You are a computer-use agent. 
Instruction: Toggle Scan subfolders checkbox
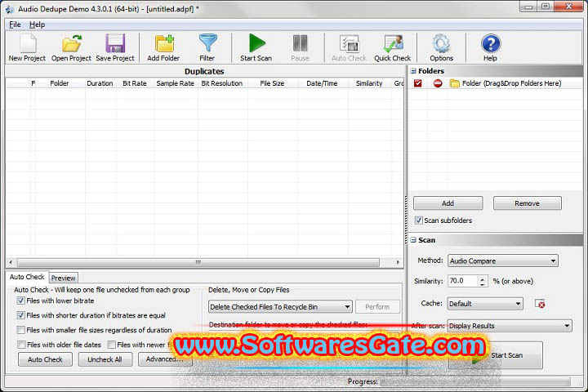pos(418,220)
